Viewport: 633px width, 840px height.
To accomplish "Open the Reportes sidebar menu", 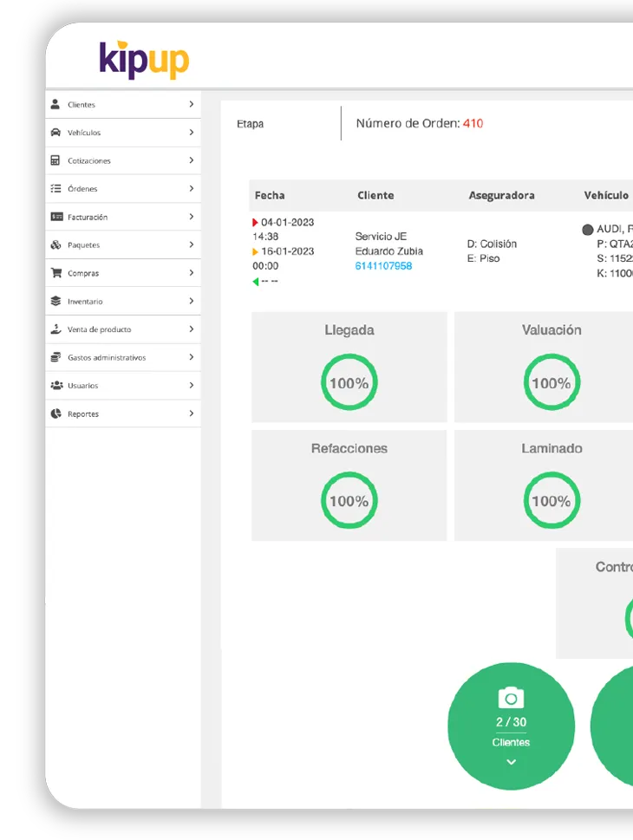I will (123, 413).
